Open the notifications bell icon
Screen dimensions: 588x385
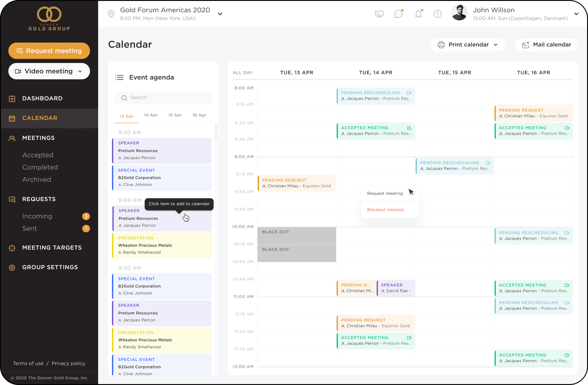coord(419,14)
